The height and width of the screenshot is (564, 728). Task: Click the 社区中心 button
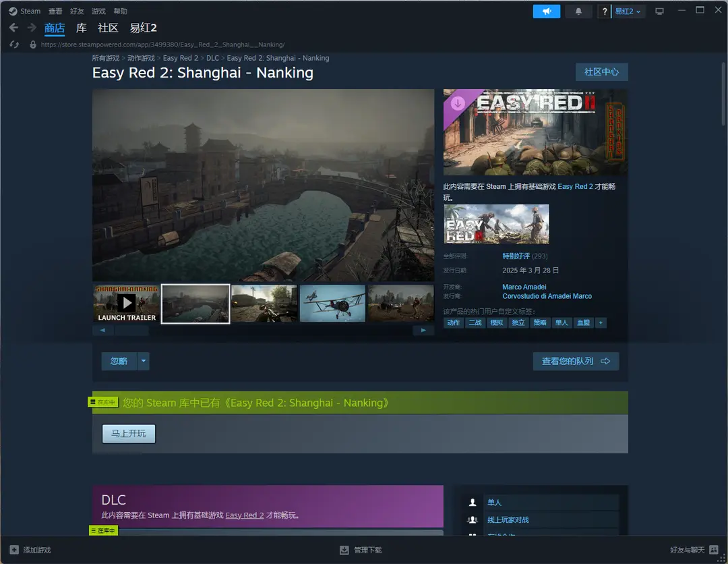pyautogui.click(x=601, y=72)
